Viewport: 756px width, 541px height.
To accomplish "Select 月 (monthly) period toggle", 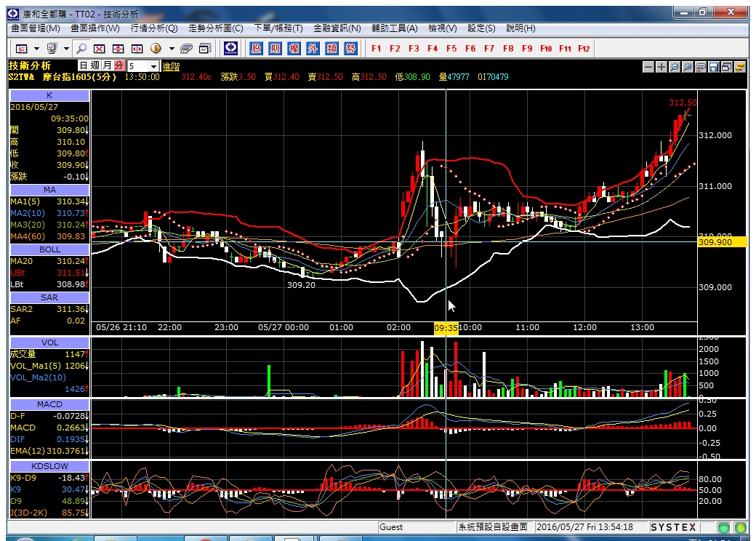I will pos(107,65).
